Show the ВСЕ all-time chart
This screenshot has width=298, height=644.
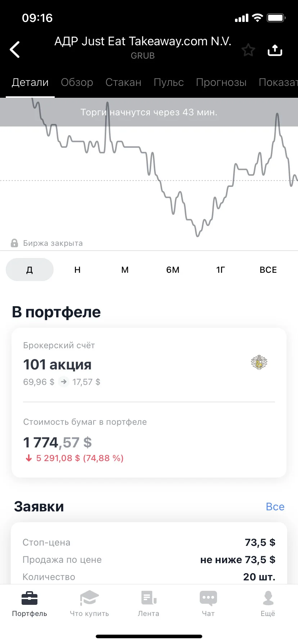coord(268,270)
